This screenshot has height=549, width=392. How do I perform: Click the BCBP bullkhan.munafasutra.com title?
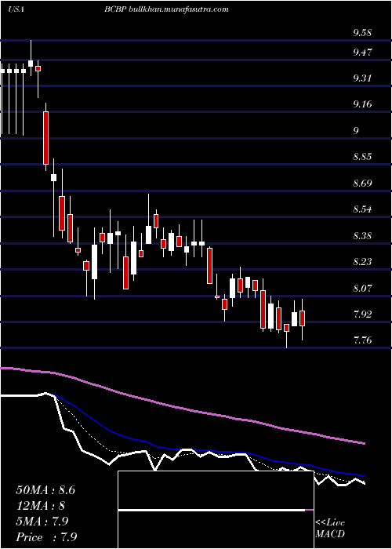tap(166, 9)
